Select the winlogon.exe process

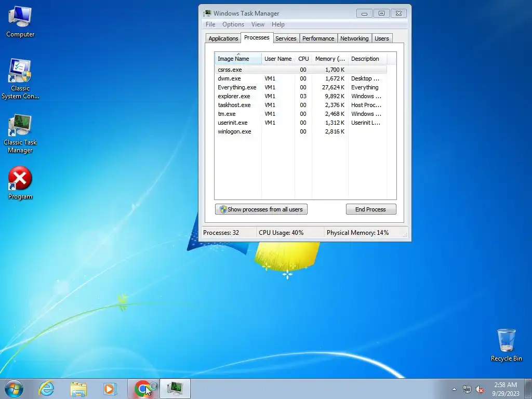tap(301, 131)
